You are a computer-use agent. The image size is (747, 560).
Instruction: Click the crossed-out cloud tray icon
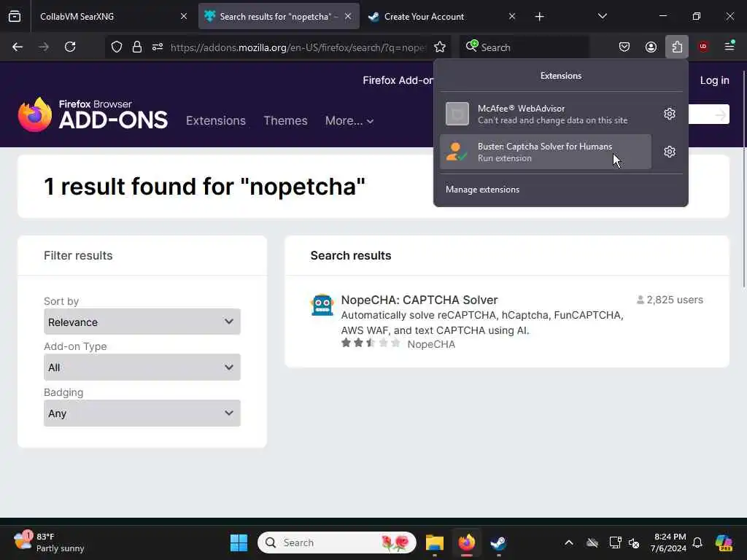[x=592, y=542]
